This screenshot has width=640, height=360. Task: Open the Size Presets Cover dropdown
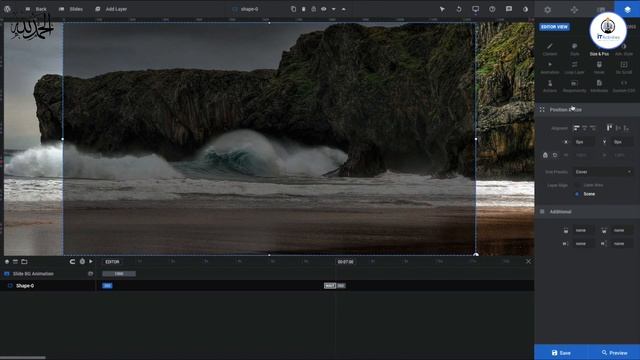603,172
